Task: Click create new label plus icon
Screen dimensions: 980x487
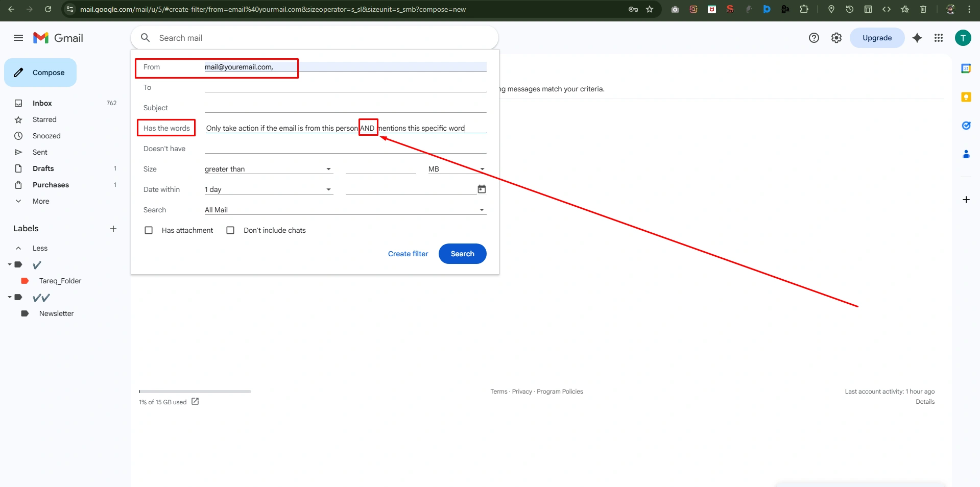Action: tap(113, 229)
